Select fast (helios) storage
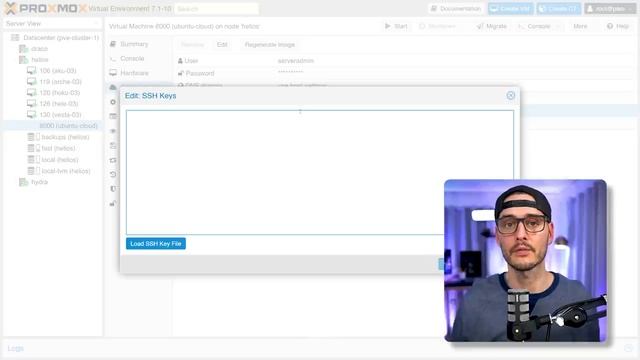640x360 pixels. 58,148
